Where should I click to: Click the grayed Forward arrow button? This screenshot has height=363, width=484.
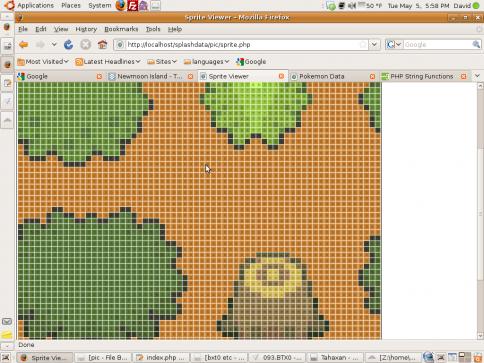(x=40, y=44)
